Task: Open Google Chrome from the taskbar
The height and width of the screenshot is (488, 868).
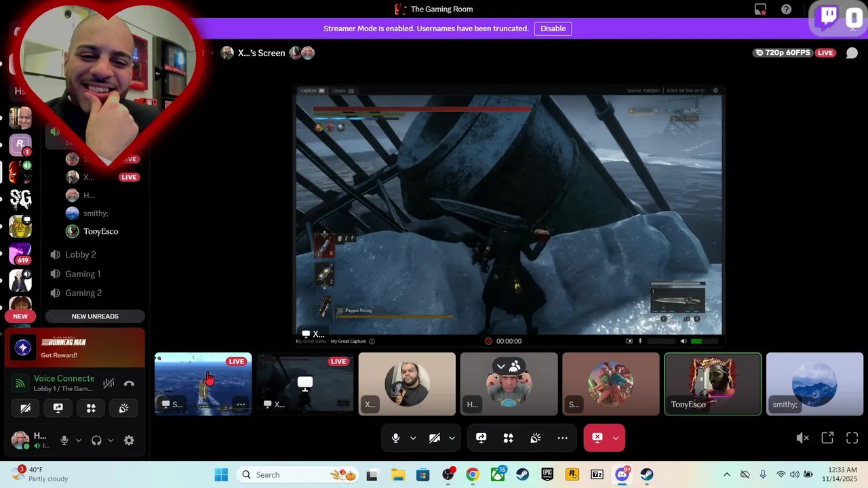Action: 473,474
